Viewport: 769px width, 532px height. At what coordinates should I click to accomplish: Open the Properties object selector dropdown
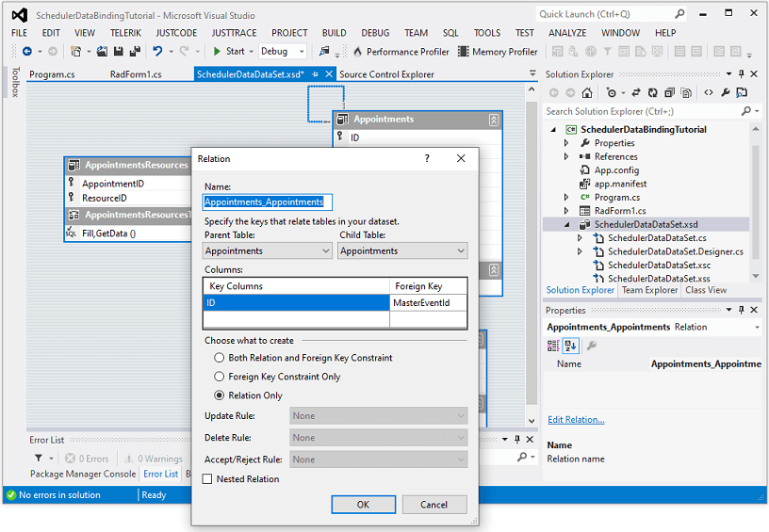tap(758, 328)
